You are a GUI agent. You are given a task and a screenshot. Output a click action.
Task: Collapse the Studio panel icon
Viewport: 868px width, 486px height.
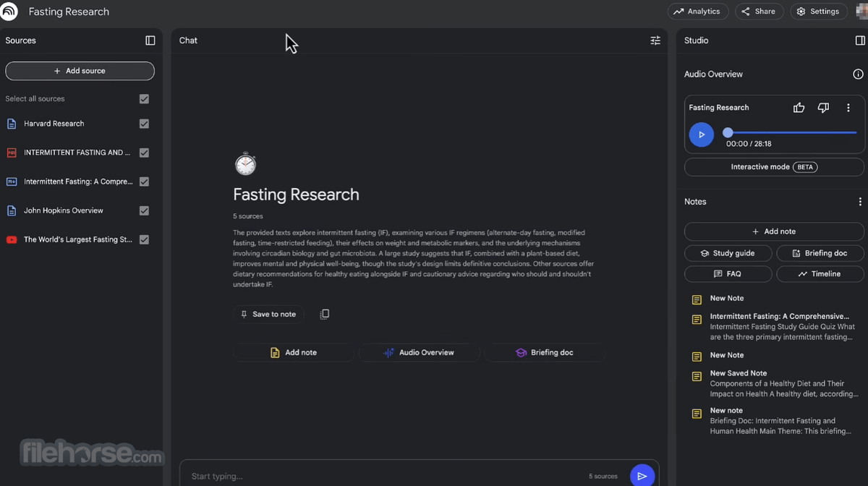coord(860,40)
